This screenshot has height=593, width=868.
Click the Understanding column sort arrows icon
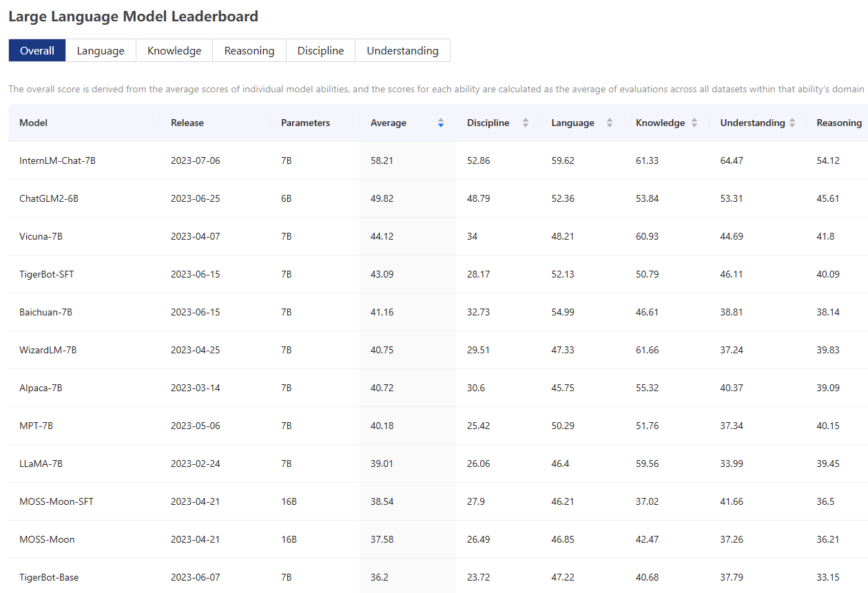coord(792,123)
